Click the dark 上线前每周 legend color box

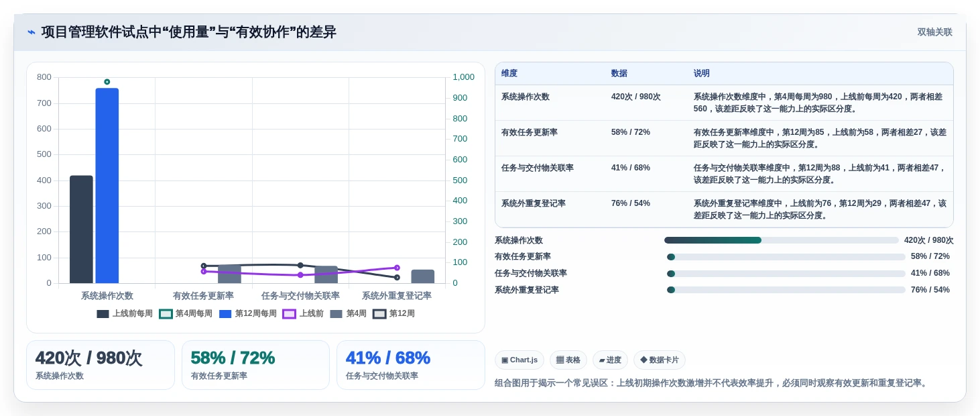click(x=103, y=314)
